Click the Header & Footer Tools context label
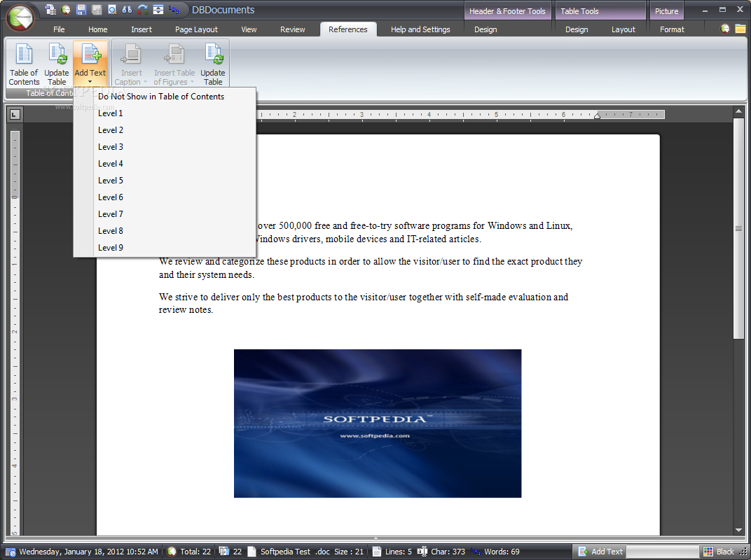This screenshot has height=560, width=751. pos(507,11)
